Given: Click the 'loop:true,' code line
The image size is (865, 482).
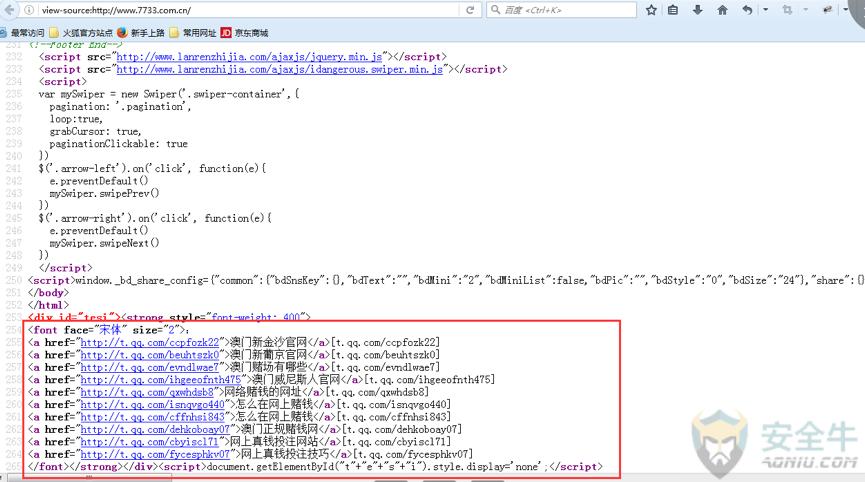Looking at the screenshot, I should [76, 119].
